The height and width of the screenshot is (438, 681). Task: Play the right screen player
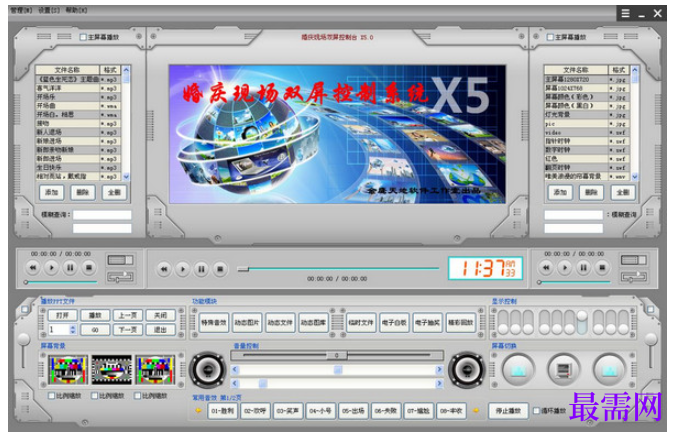(x=565, y=268)
